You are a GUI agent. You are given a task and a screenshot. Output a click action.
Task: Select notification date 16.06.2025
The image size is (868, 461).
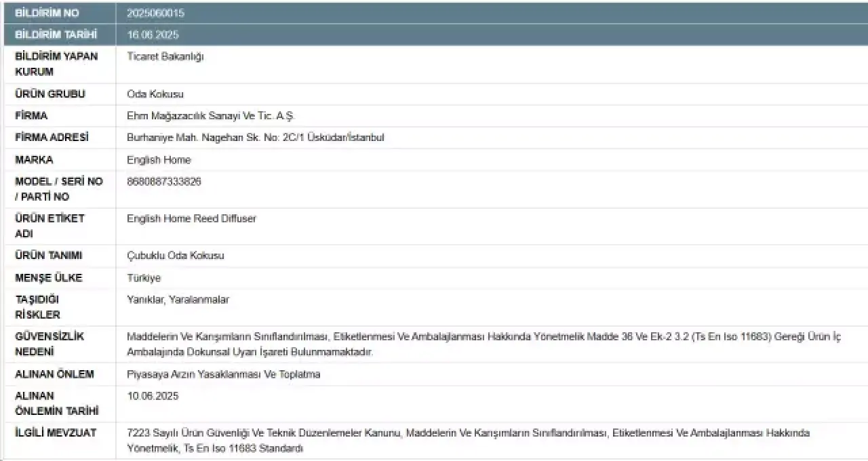tap(153, 35)
